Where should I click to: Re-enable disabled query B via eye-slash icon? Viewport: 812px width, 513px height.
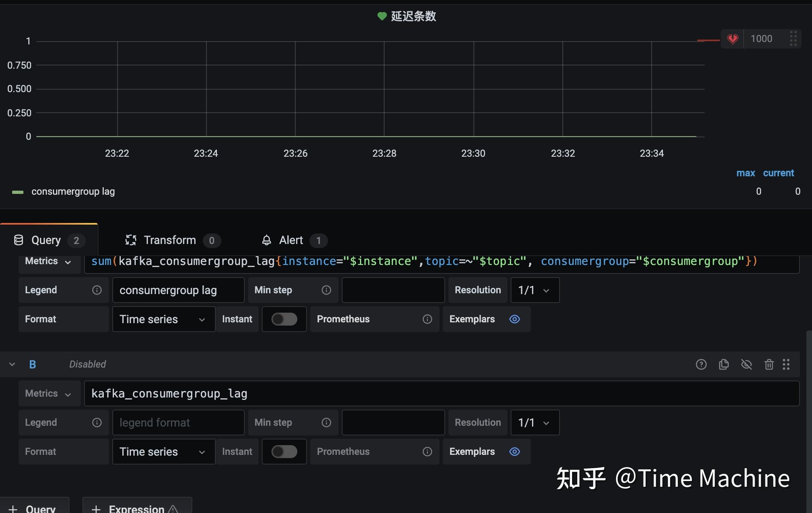tap(747, 364)
